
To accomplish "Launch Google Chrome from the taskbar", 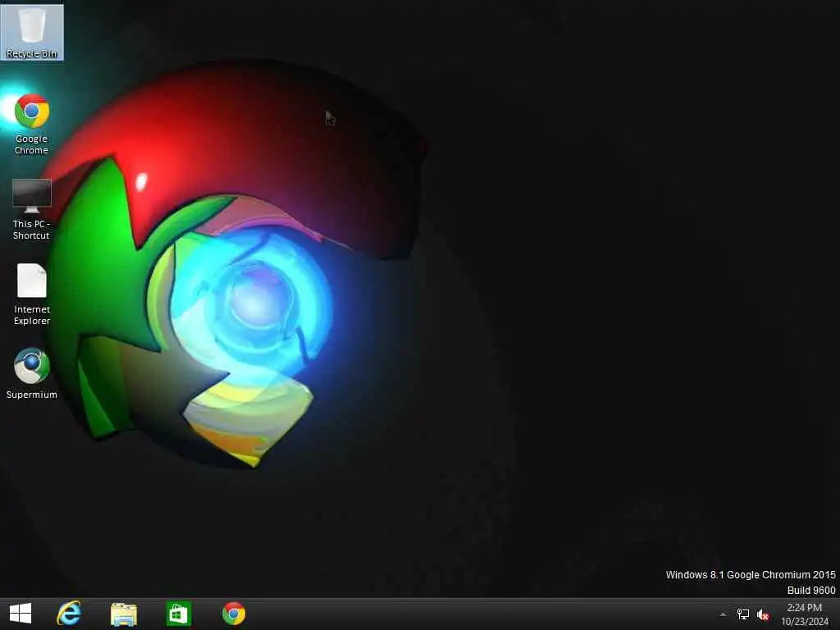I will pos(234,614).
